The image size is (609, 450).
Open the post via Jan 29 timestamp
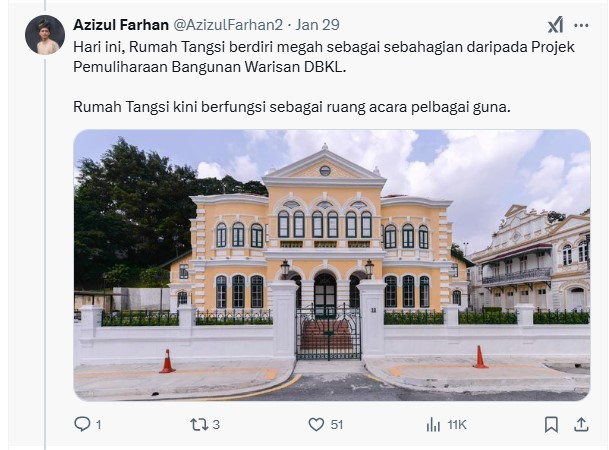[x=317, y=25]
